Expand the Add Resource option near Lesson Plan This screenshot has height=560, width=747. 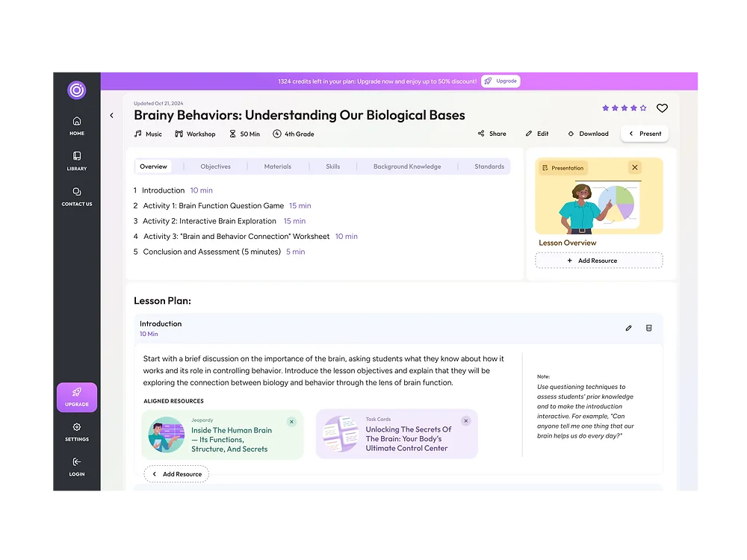[176, 473]
